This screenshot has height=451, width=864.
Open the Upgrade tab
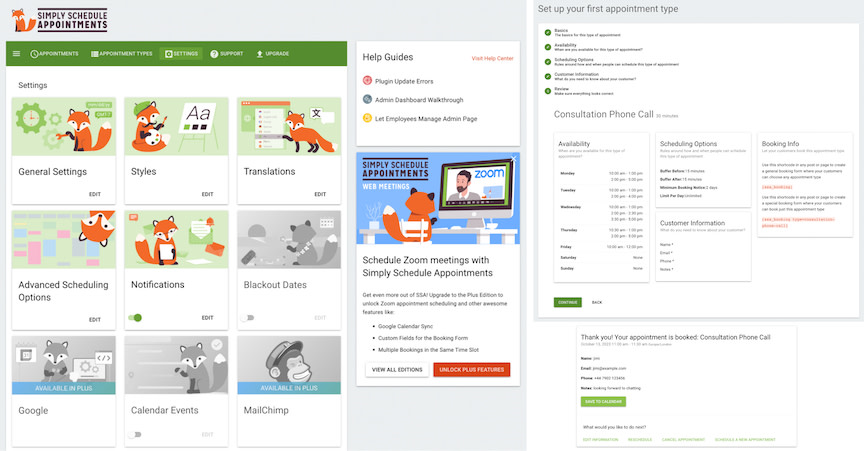(x=273, y=53)
